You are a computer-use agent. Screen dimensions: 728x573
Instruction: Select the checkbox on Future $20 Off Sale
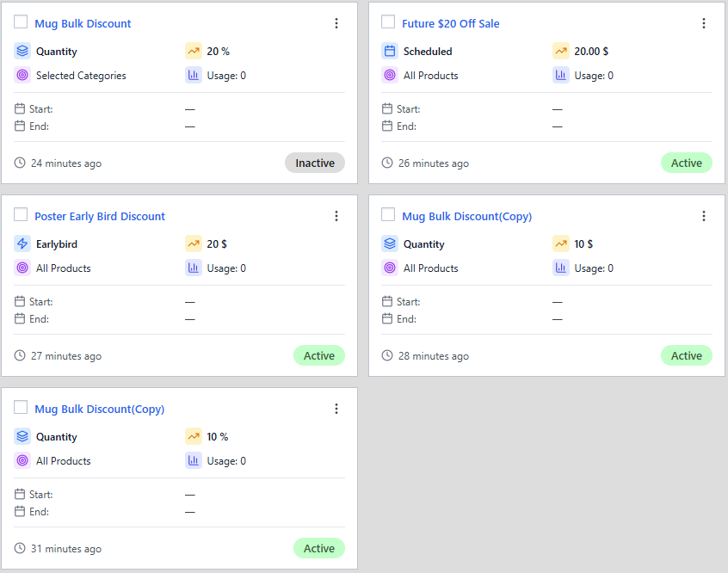[388, 22]
